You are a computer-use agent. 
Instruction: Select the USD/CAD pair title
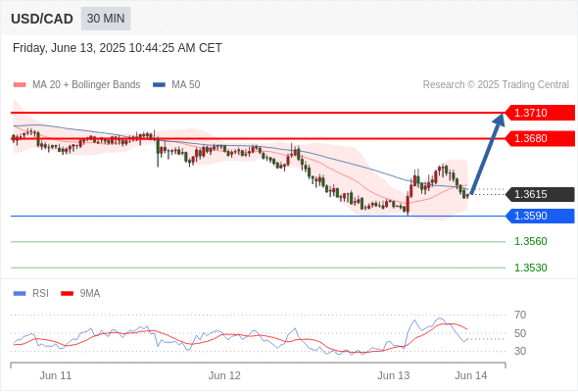42,19
